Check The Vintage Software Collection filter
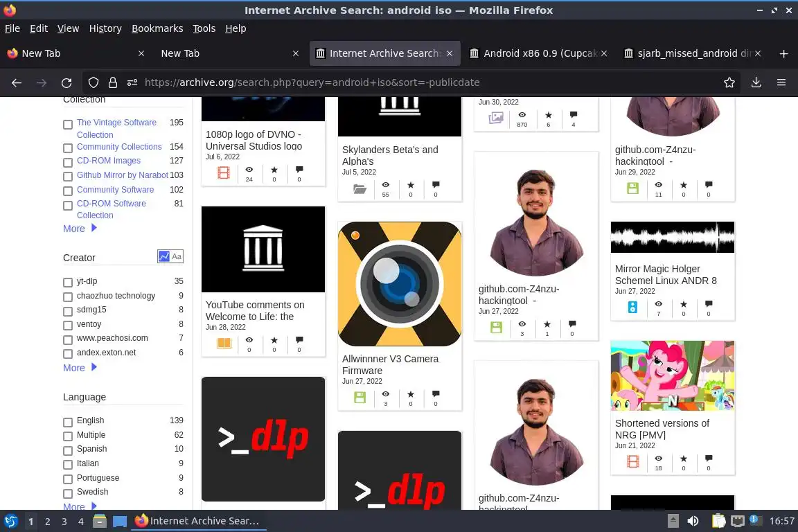 68,125
